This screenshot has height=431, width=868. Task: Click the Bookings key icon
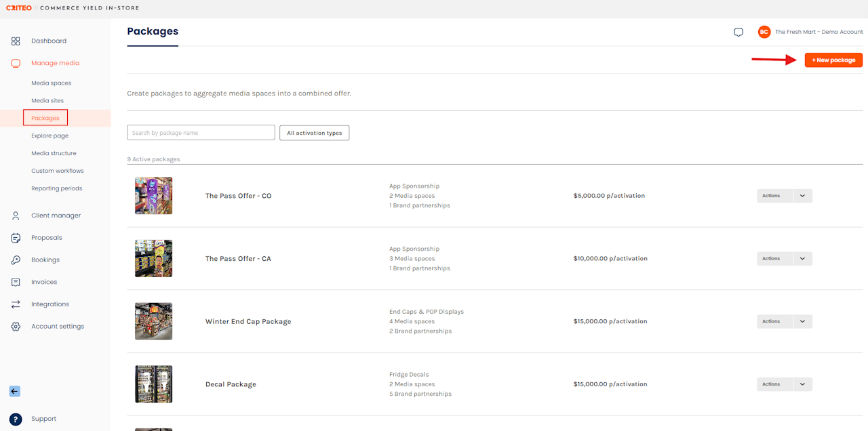[x=16, y=260]
